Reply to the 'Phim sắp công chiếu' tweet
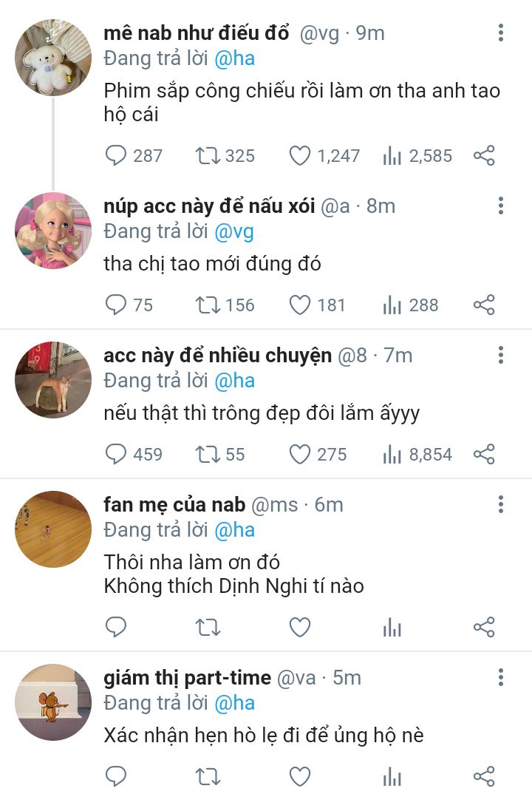The width and height of the screenshot is (532, 794). tap(117, 156)
